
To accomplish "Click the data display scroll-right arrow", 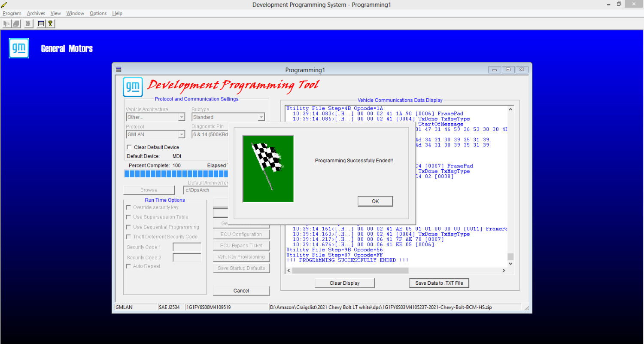I will [504, 271].
